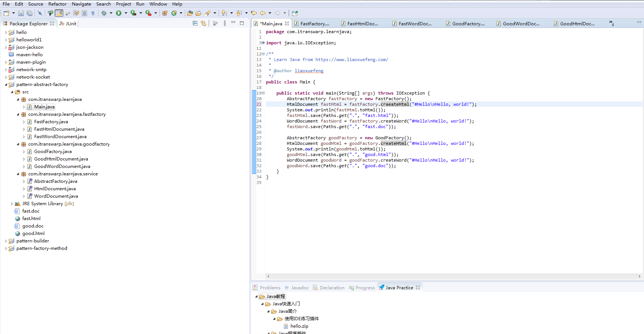Open the Progress view tab
The image size is (644, 334).
click(362, 287)
